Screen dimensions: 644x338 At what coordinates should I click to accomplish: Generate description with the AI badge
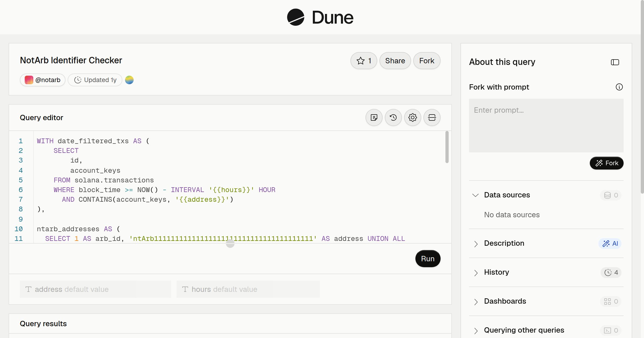click(610, 244)
